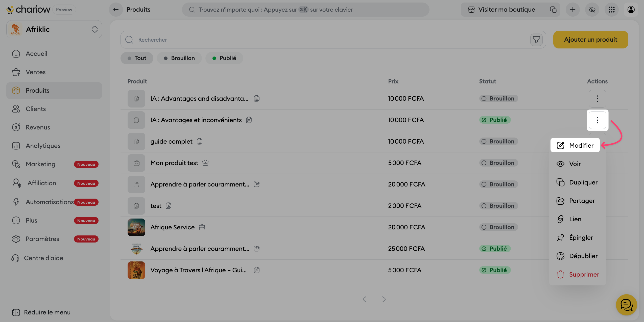Click the Ajouter un produit button
The height and width of the screenshot is (322, 644).
(x=590, y=40)
